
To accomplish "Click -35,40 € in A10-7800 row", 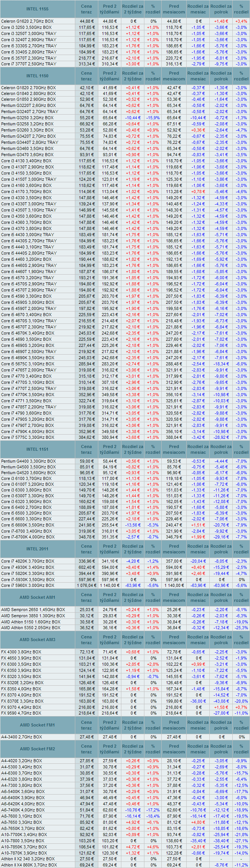I will click(198, 841).
